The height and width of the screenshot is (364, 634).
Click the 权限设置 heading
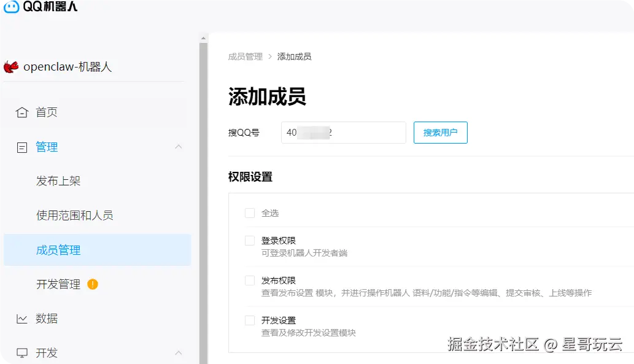(x=250, y=177)
